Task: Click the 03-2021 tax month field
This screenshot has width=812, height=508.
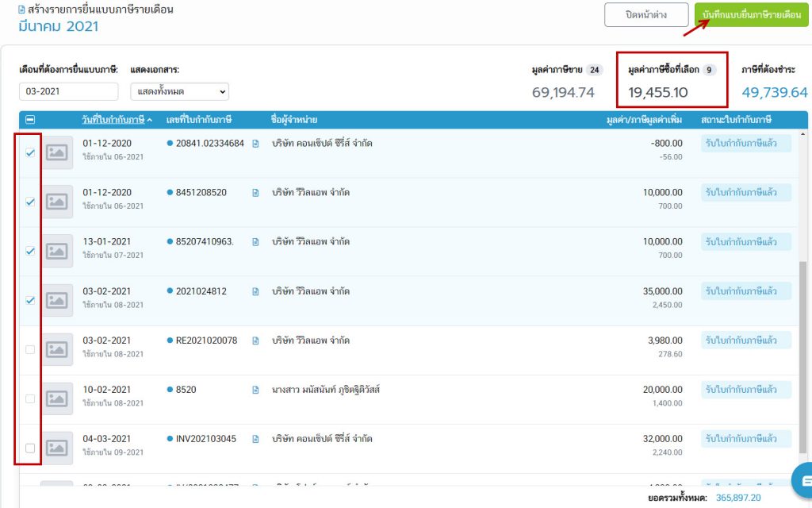Action: pos(69,91)
